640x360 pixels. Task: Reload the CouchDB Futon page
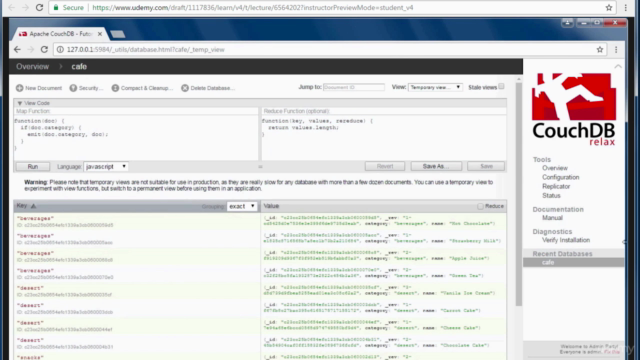coord(44,49)
